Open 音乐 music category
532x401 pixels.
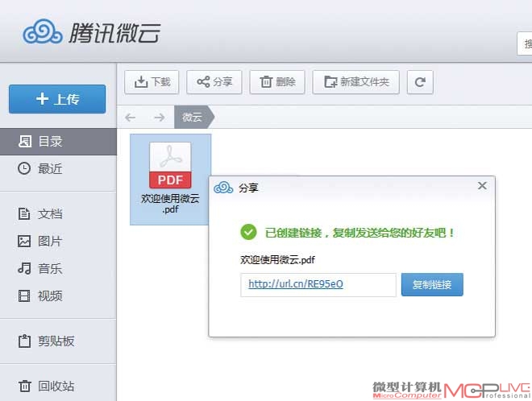58,268
